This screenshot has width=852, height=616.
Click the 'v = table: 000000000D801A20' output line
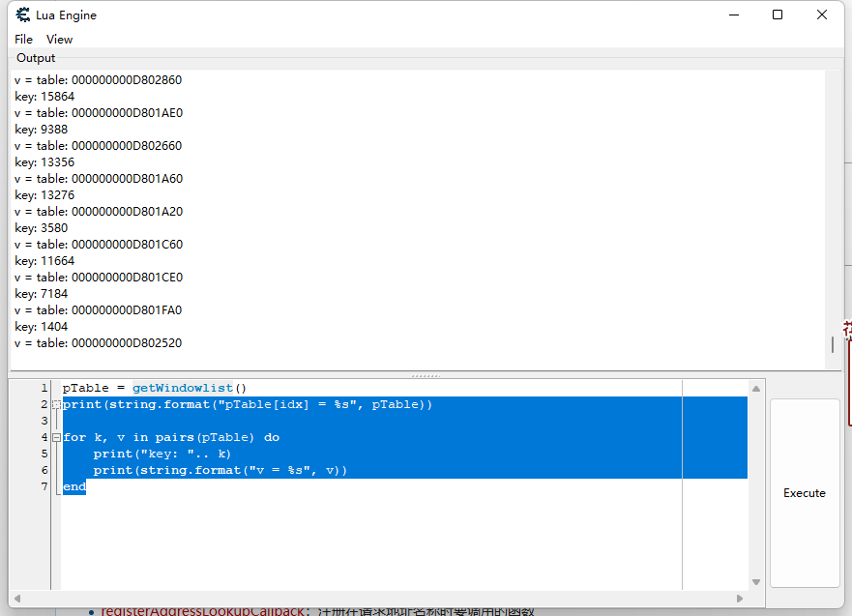click(99, 212)
